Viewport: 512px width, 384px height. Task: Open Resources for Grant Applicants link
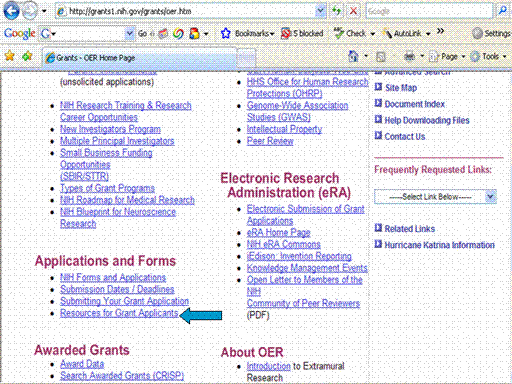[119, 313]
